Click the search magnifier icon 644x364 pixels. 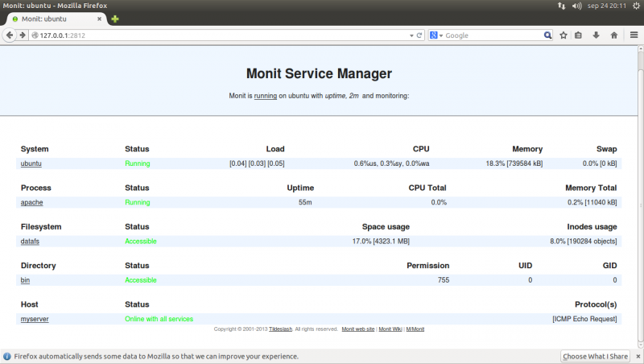547,35
